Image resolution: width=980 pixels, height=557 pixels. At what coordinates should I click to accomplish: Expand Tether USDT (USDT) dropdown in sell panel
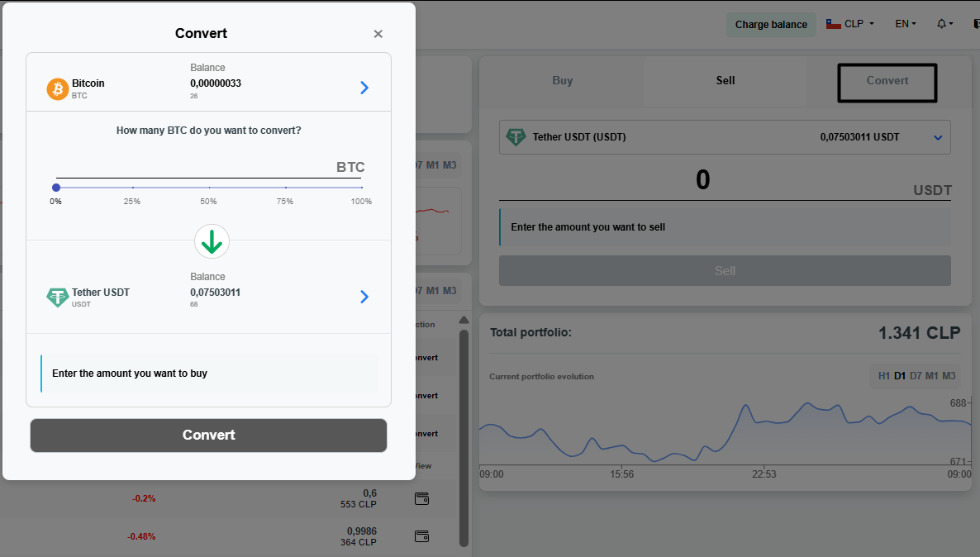[x=938, y=137]
